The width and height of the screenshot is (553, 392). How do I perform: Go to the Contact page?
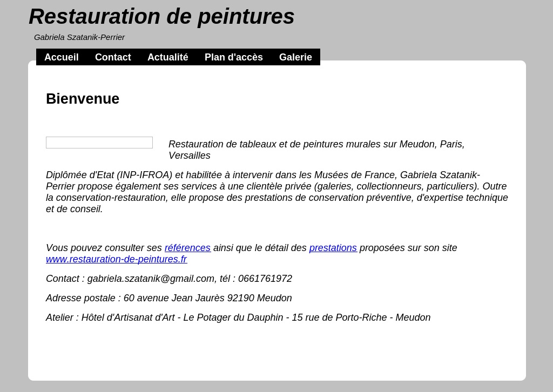click(x=113, y=57)
